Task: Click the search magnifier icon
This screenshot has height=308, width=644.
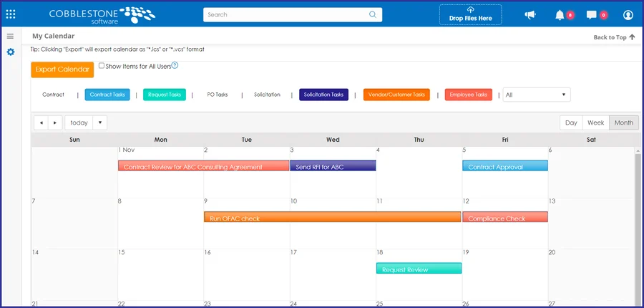Action: [373, 14]
